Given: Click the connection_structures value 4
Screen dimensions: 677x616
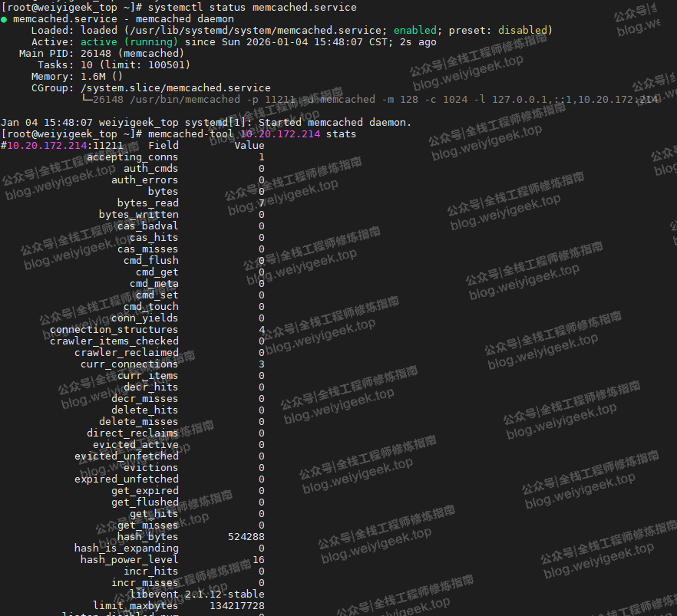Looking at the screenshot, I should pos(262,330).
